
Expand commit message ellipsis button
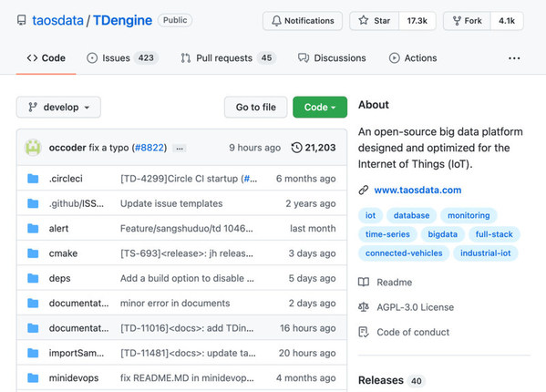click(180, 149)
